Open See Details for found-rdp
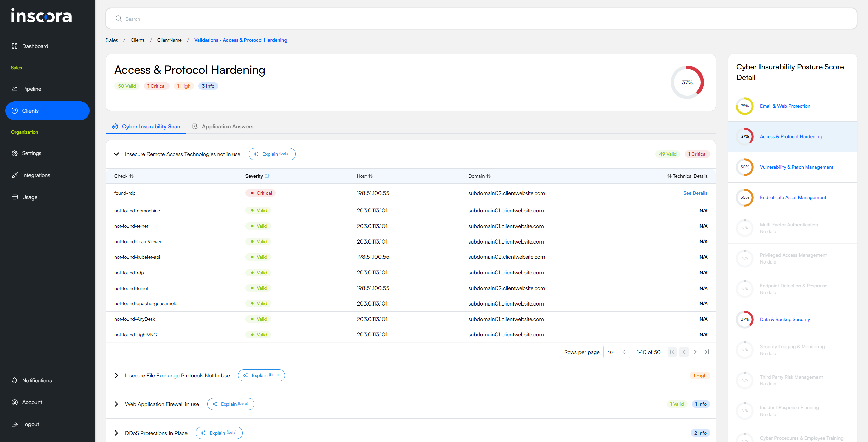The width and height of the screenshot is (868, 442). pos(695,193)
